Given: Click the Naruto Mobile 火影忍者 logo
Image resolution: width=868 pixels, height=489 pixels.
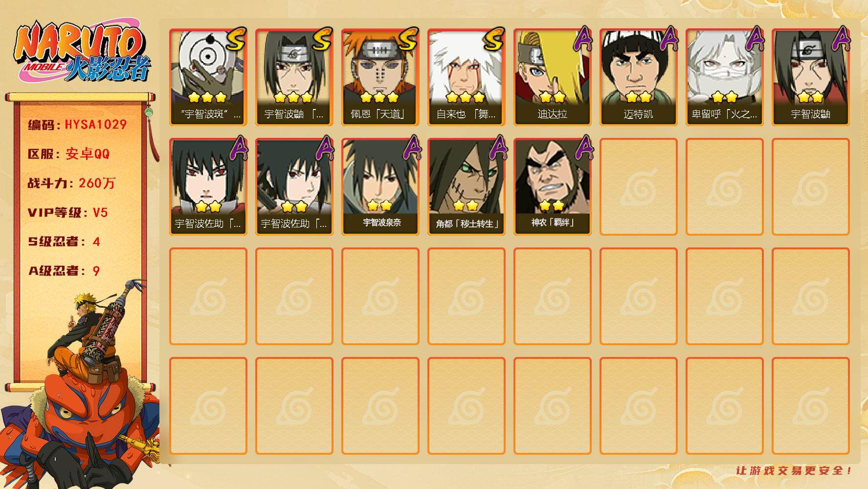Looking at the screenshot, I should point(82,53).
